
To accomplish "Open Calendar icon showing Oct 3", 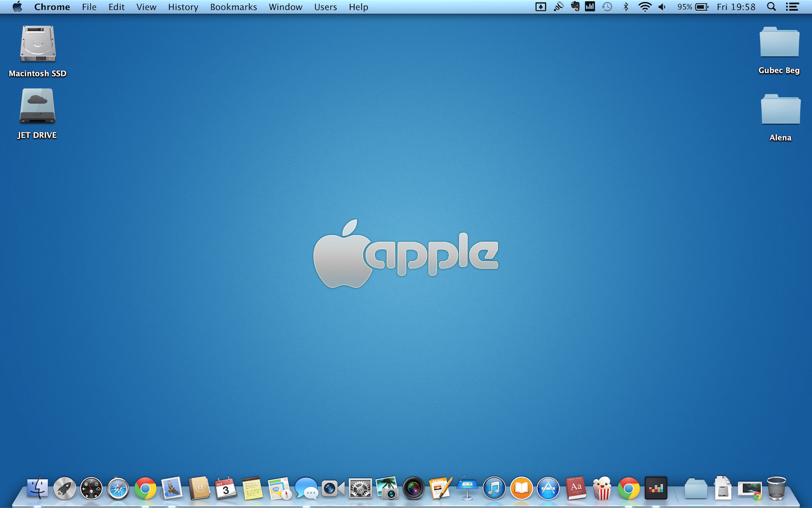I will 225,488.
